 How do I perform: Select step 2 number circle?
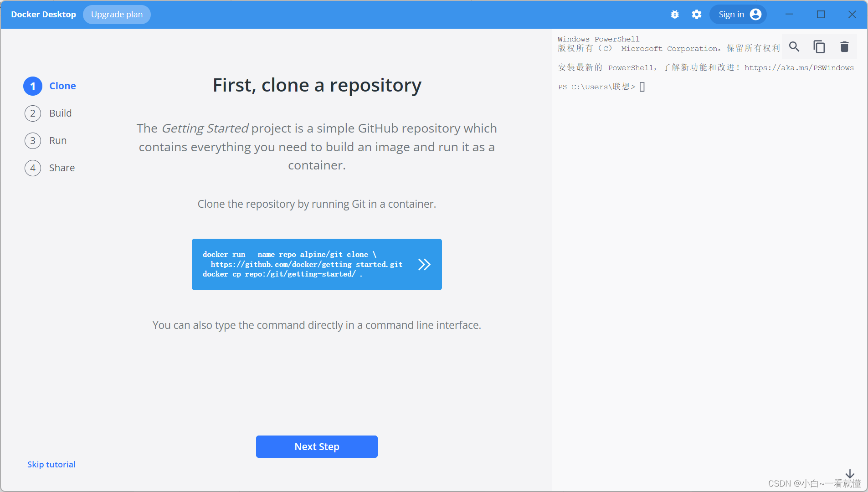[x=33, y=113]
